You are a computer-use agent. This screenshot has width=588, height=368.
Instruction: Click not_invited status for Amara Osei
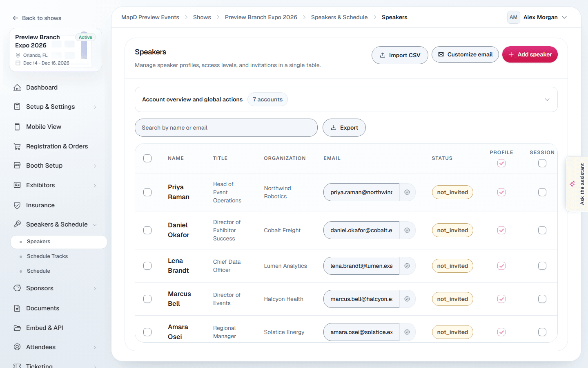(452, 332)
